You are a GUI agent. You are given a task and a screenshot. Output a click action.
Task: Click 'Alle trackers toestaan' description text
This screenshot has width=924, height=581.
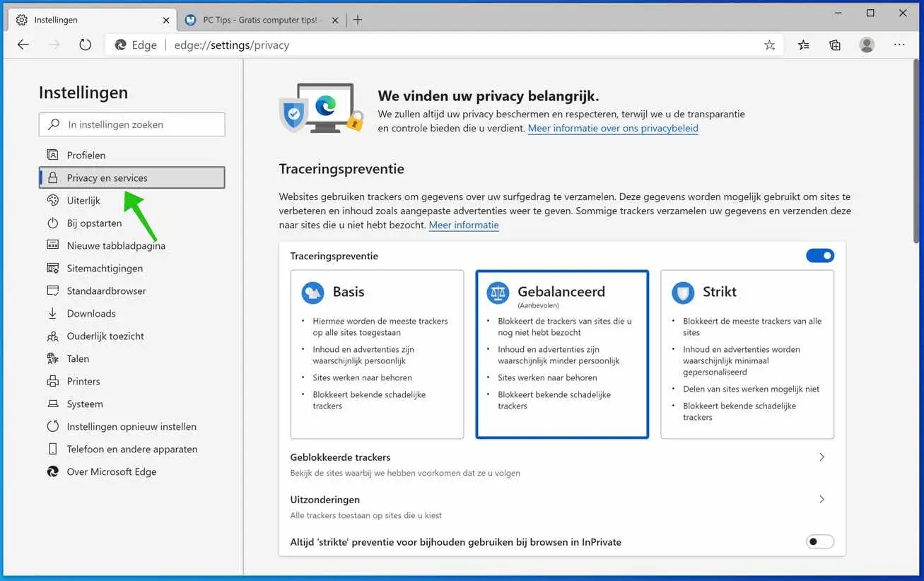tap(366, 515)
